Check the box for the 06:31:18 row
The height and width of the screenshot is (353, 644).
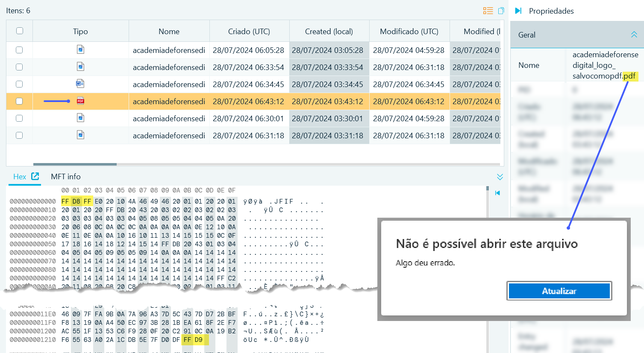pyautogui.click(x=19, y=135)
